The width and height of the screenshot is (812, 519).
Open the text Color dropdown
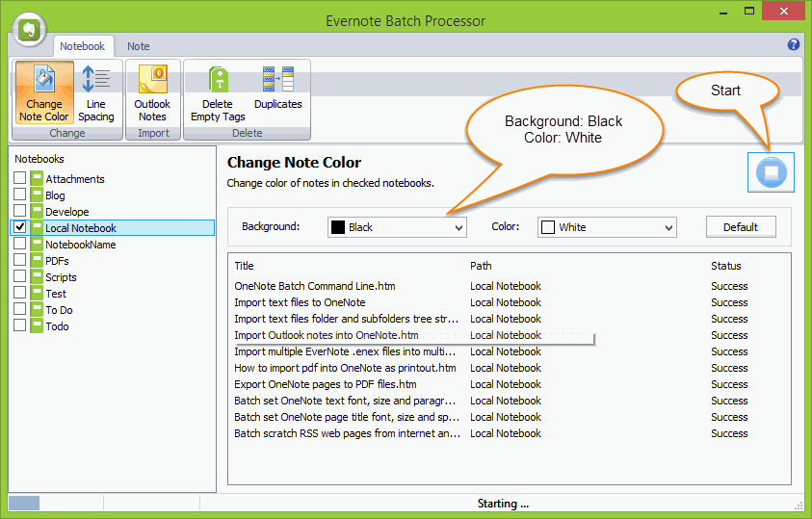click(607, 227)
